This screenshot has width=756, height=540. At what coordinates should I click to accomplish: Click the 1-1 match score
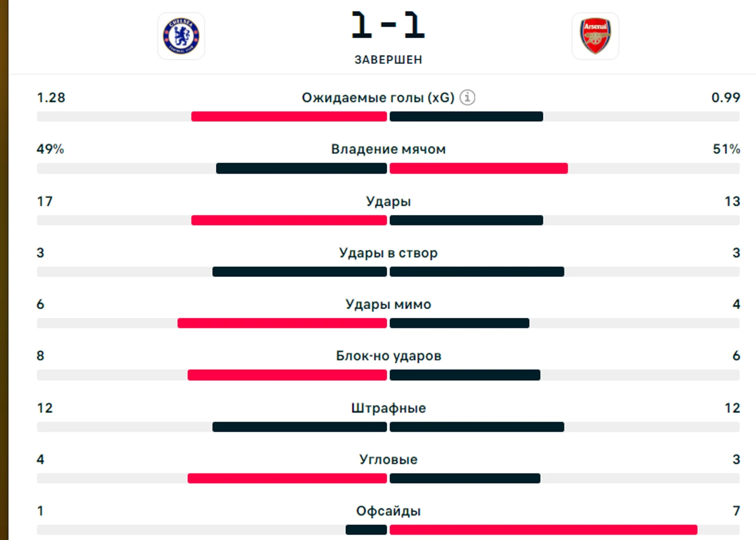coord(388,25)
